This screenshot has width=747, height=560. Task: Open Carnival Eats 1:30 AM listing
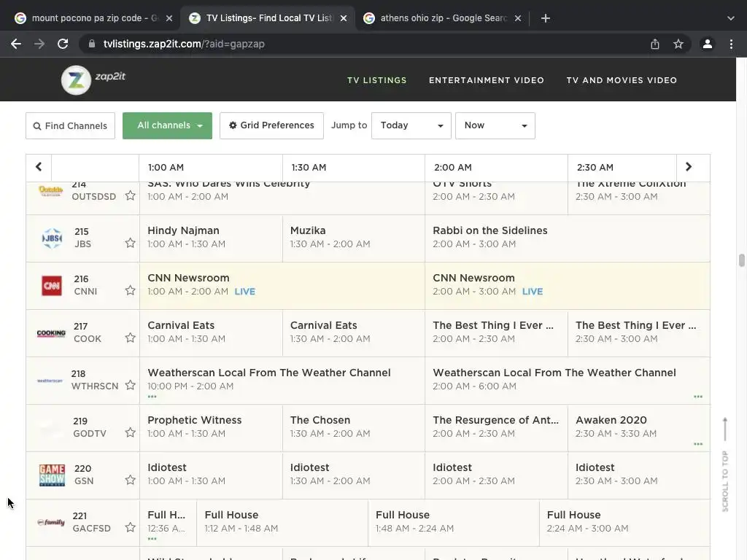point(354,332)
